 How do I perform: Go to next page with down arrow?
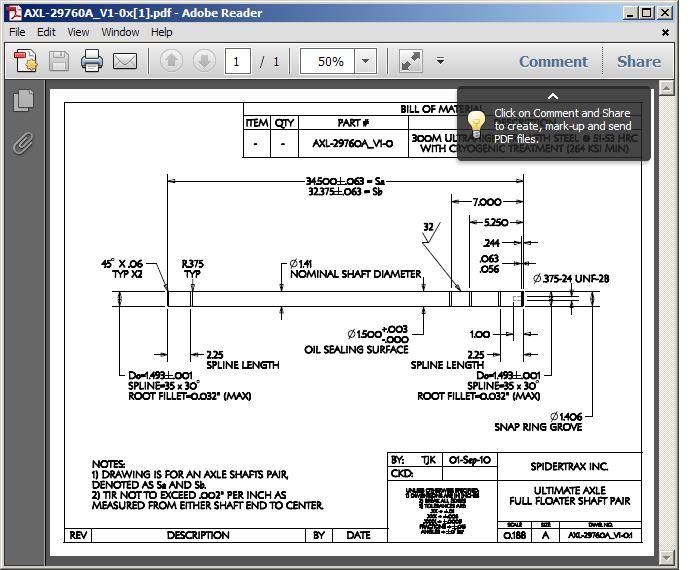204,62
